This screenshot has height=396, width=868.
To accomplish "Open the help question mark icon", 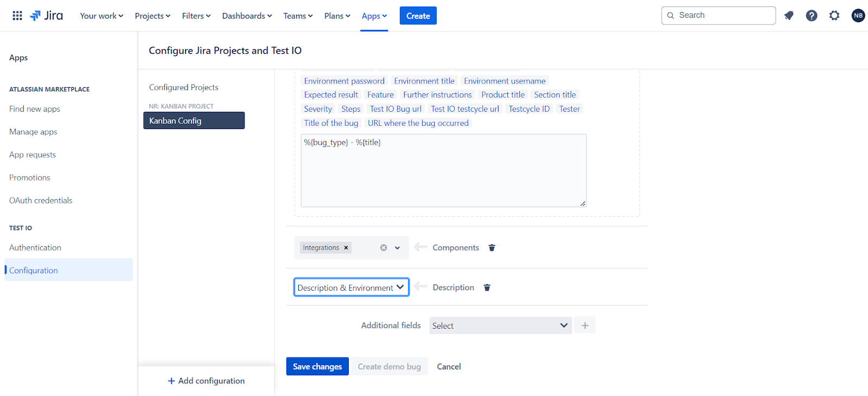I will tap(812, 16).
